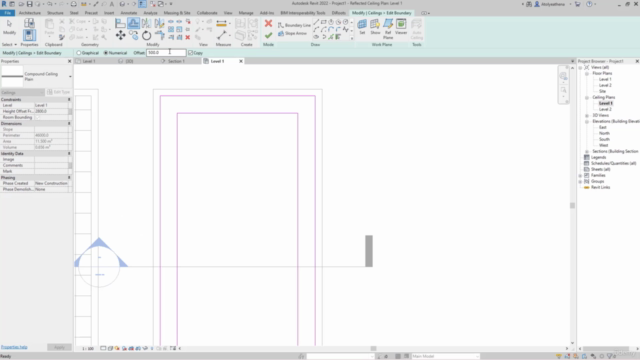Click the Aligned Dimension measure icon

[x=221, y=24]
